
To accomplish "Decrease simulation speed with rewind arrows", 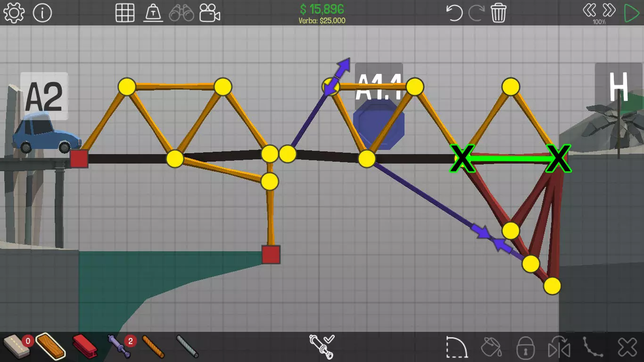I will [x=589, y=10].
